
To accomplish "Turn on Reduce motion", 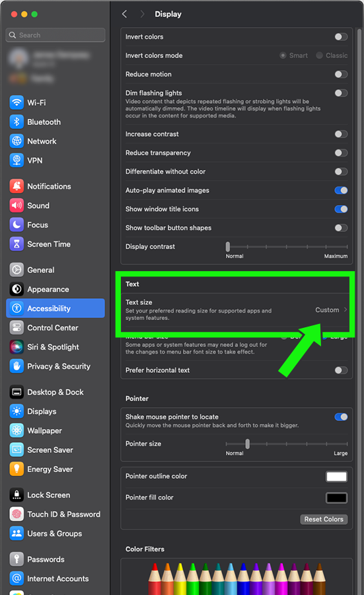I will pos(341,74).
